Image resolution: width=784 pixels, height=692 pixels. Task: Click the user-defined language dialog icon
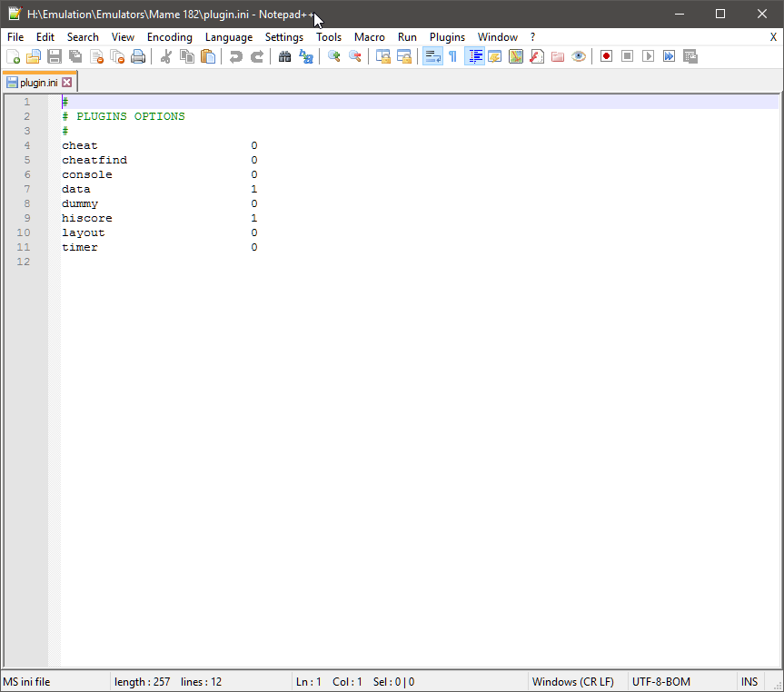click(495, 56)
